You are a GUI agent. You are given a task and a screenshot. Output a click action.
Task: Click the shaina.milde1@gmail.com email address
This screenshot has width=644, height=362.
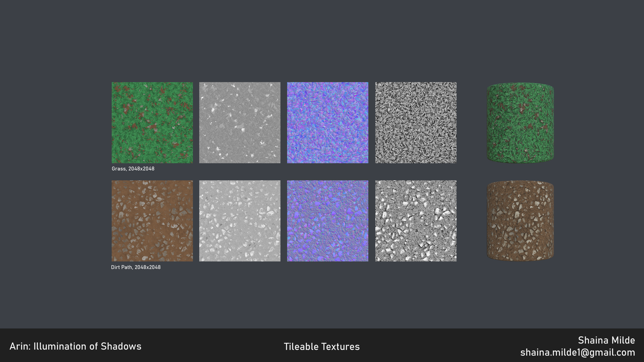click(578, 352)
